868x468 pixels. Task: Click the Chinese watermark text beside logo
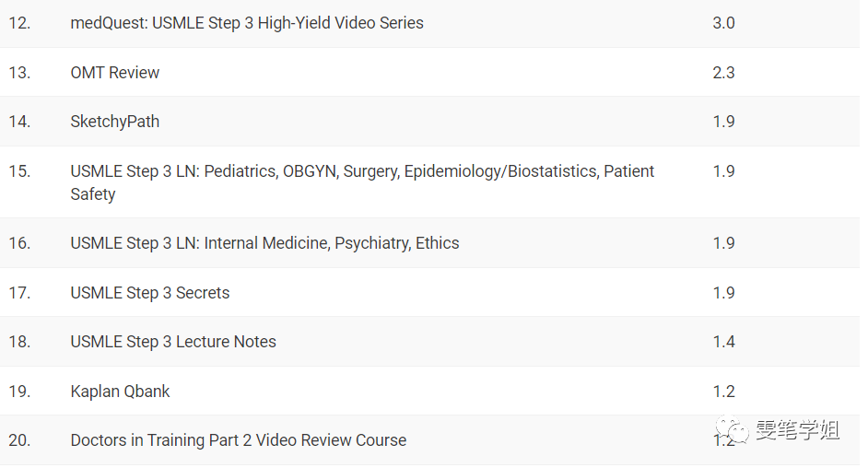click(798, 430)
